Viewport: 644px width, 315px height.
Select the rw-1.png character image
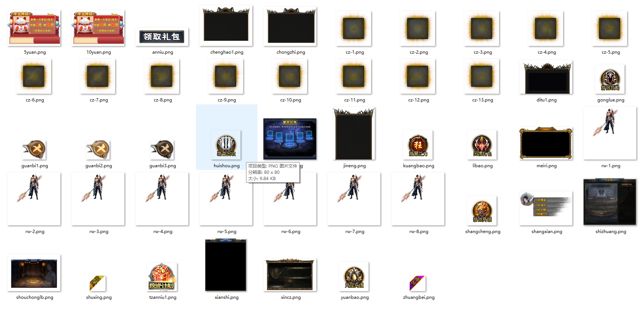point(610,133)
